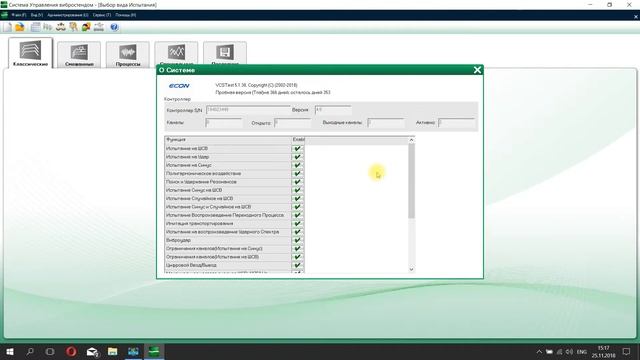Viewport: 640px width, 360px height.
Task: Toggle the checkmark for Полигармоническое воздействие
Action: tap(298, 173)
